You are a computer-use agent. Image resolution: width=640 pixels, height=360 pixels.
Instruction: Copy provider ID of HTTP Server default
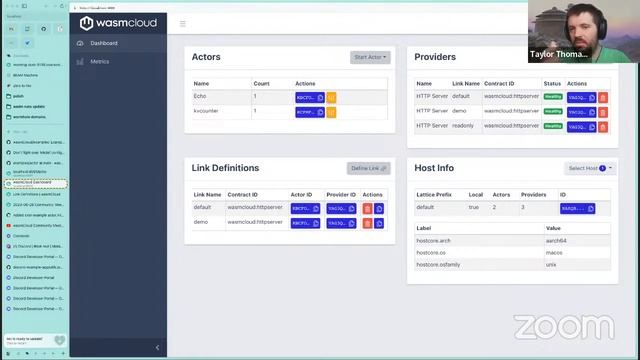[x=582, y=98]
